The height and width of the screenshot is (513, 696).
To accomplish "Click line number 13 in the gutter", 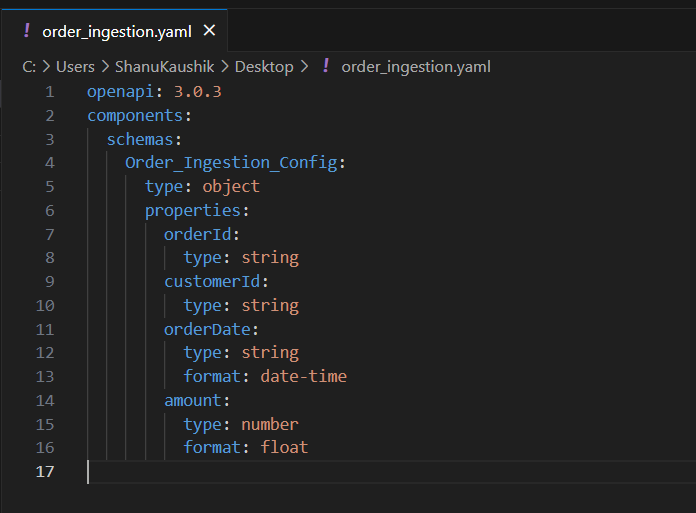I will 45,376.
